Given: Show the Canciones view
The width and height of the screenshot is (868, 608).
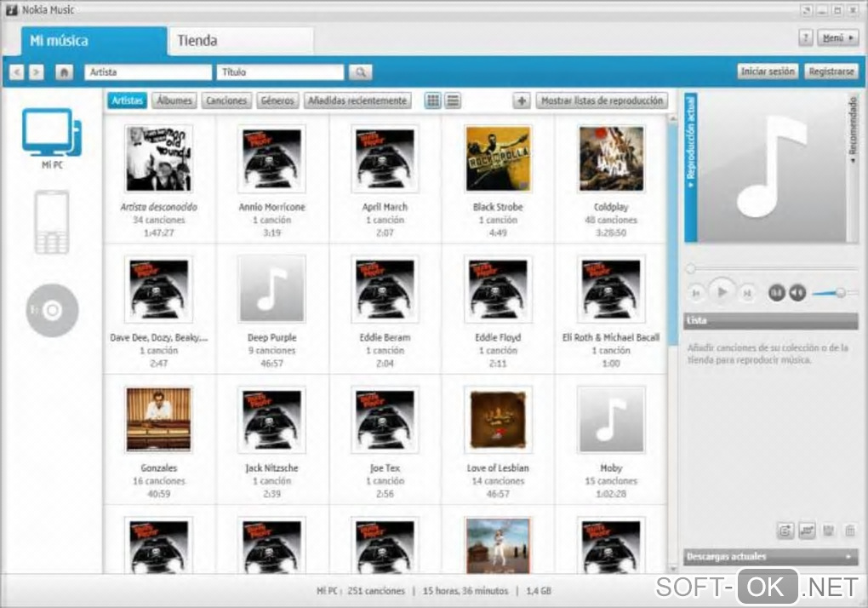Looking at the screenshot, I should pos(226,100).
